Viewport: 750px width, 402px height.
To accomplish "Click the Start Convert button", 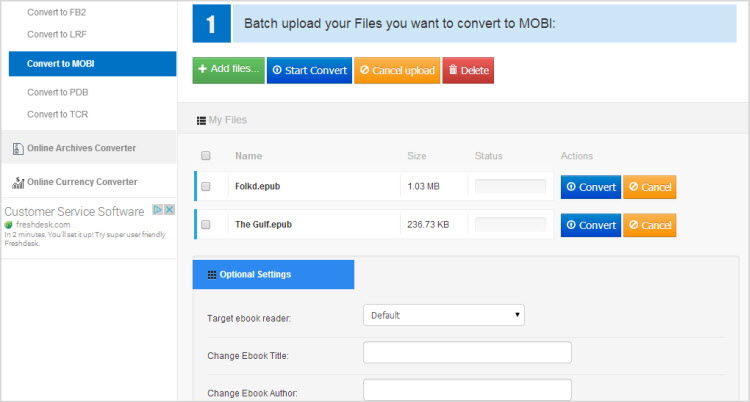I will pos(309,70).
